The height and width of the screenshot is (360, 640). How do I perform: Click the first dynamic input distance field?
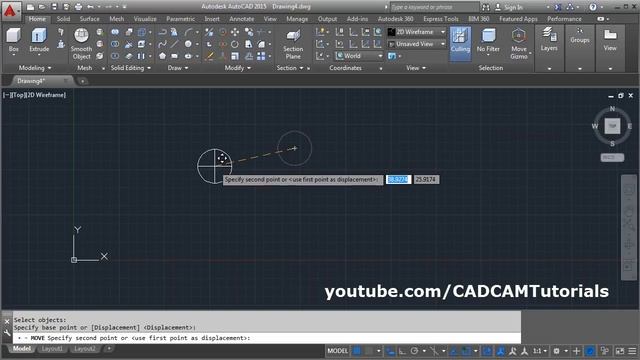398,180
